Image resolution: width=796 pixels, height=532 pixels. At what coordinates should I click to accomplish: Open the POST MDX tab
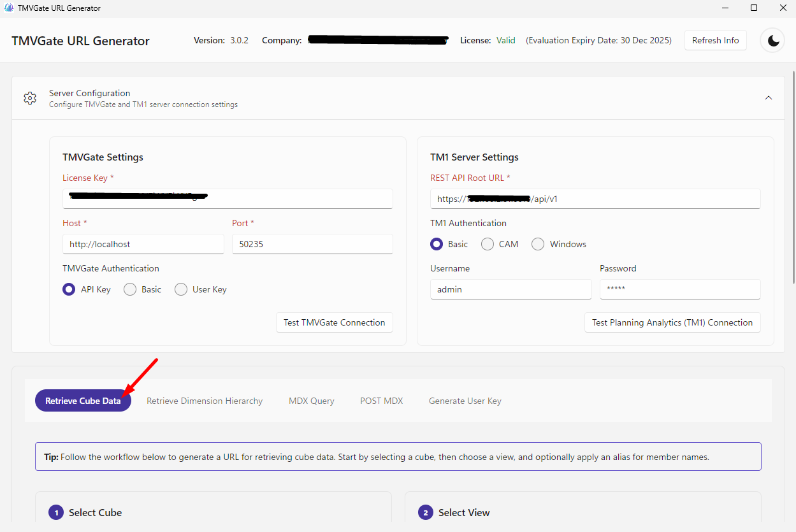coord(382,401)
